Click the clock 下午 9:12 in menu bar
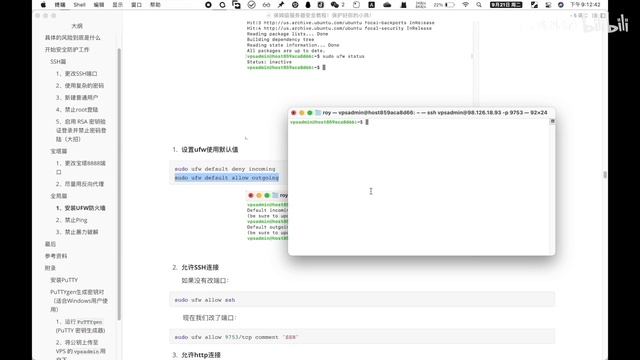The height and width of the screenshot is (360, 640). (585, 5)
